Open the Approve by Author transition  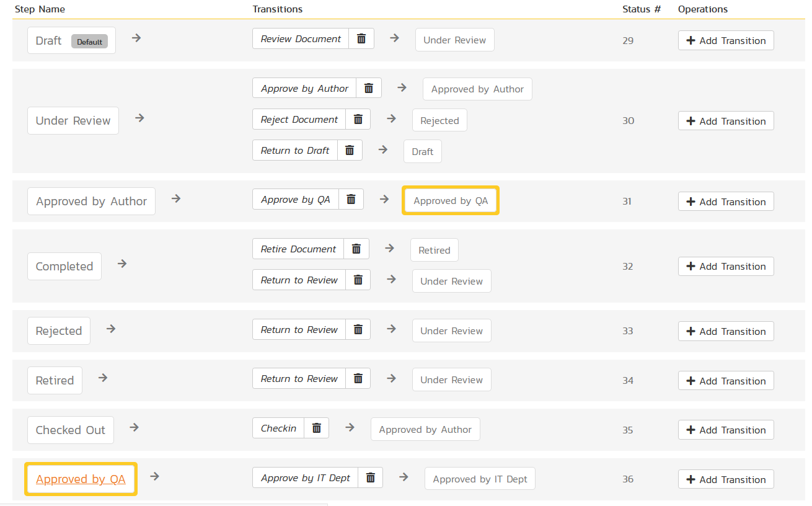click(x=304, y=88)
